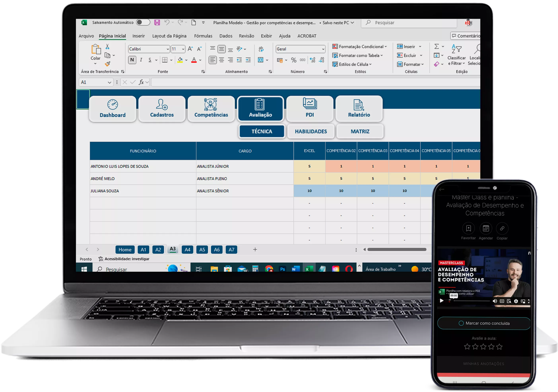Image resolution: width=558 pixels, height=392 pixels.
Task: Click the Redo arrow icon
Action: point(180,22)
